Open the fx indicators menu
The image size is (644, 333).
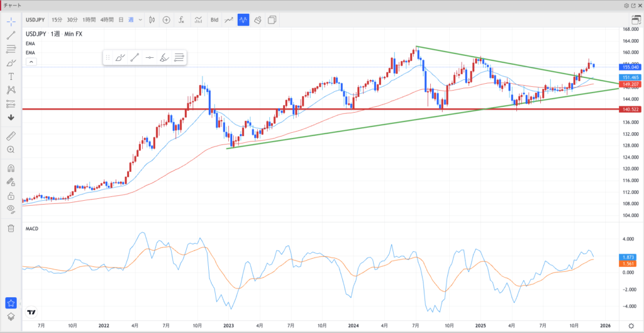pos(181,20)
